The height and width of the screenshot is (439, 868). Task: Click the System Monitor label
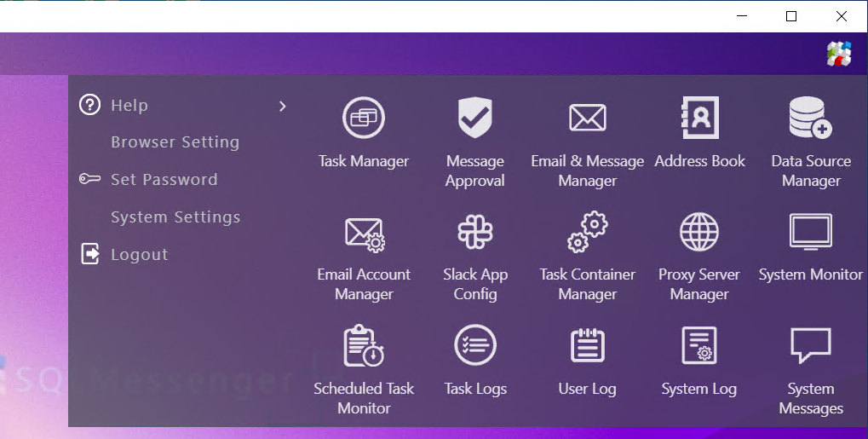(x=810, y=275)
